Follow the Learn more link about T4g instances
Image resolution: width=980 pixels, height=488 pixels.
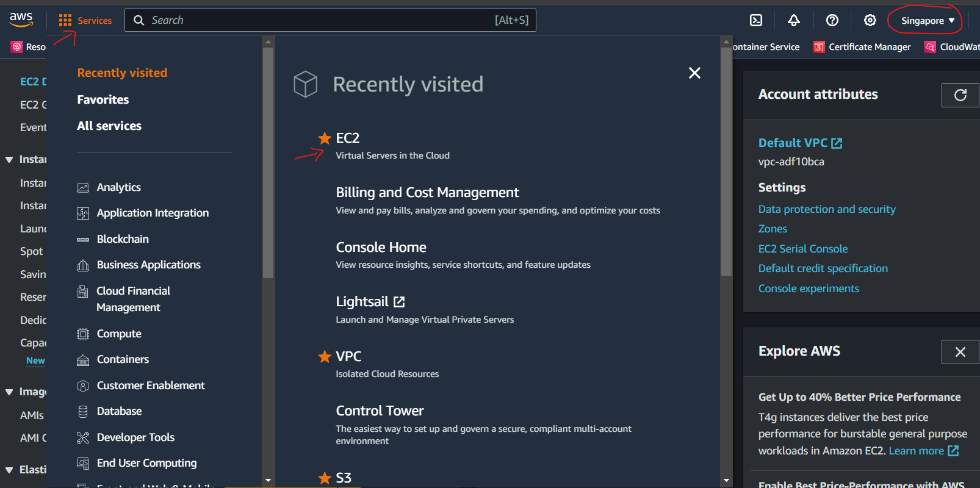918,450
